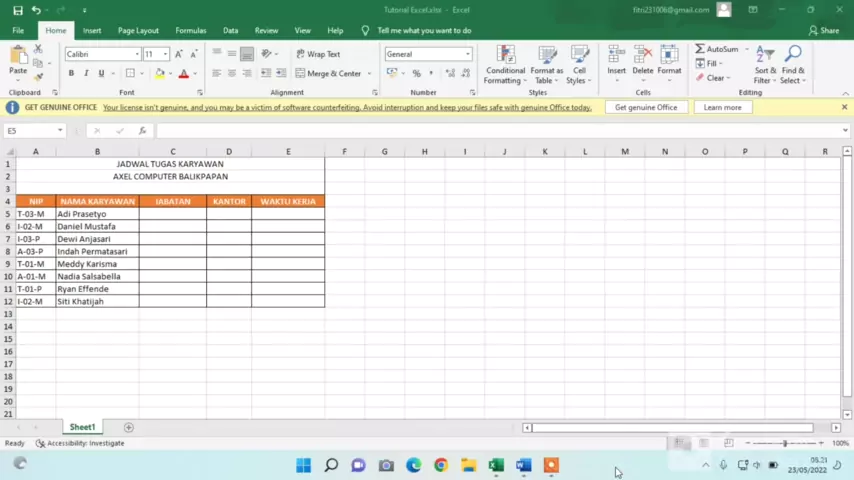Open Word from the Windows taskbar
The image size is (854, 480).
pos(523,465)
